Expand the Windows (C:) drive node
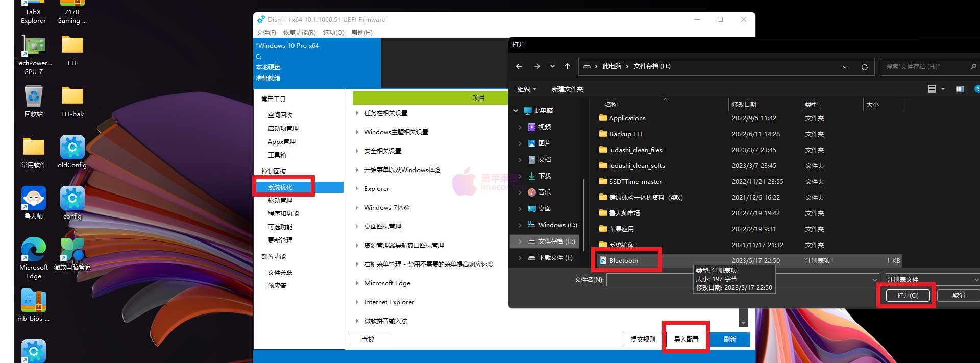The height and width of the screenshot is (363, 980). point(520,225)
